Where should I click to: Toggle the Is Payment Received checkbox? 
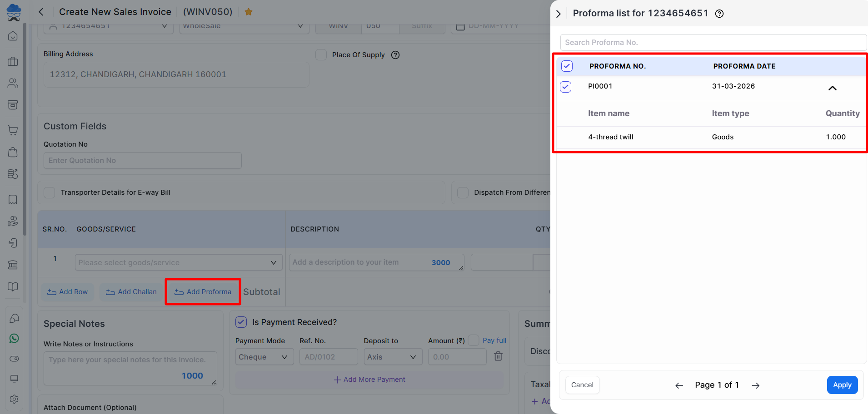click(241, 322)
